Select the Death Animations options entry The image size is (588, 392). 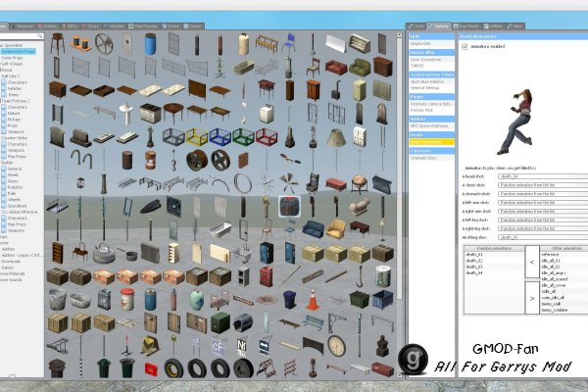point(431,142)
